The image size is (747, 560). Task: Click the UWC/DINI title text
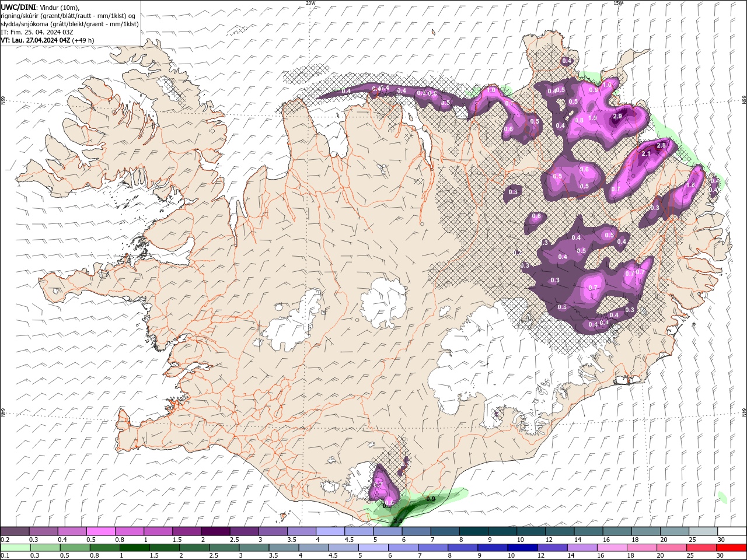pos(19,7)
